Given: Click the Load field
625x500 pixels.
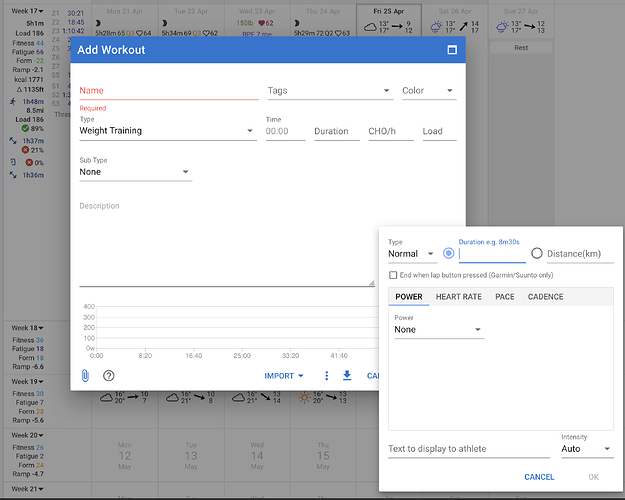Looking at the screenshot, I should pos(439,131).
